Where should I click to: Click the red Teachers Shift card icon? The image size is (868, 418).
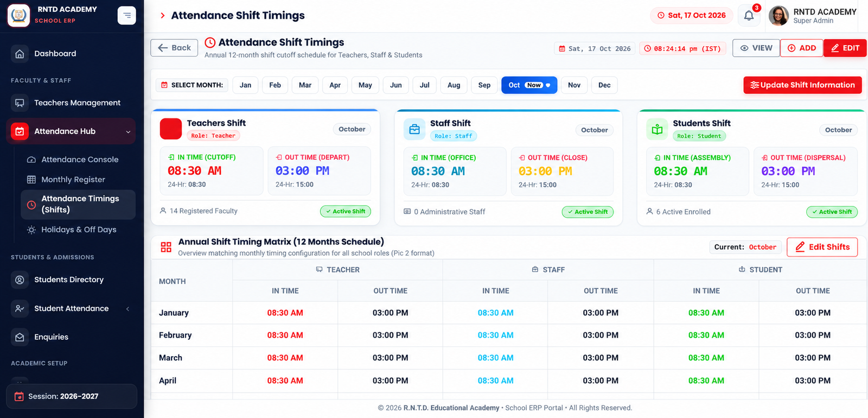(171, 129)
